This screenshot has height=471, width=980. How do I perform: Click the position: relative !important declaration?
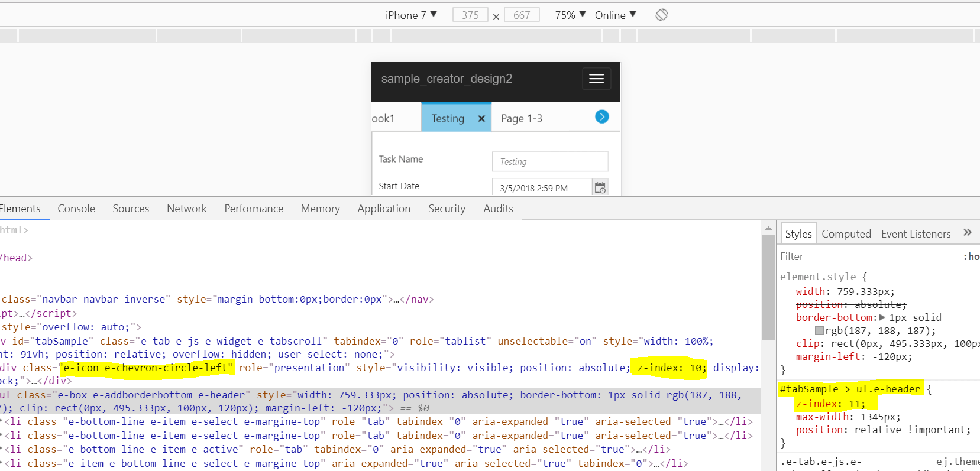(x=883, y=430)
